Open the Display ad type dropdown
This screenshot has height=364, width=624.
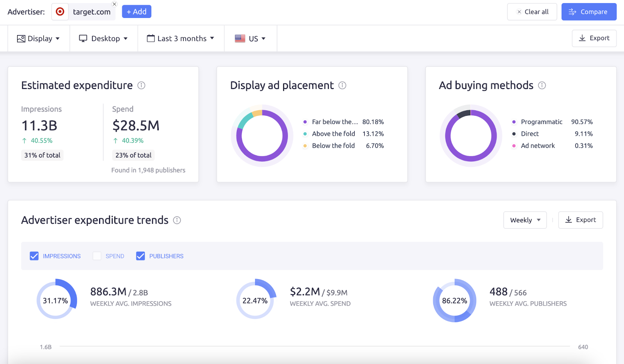point(39,38)
